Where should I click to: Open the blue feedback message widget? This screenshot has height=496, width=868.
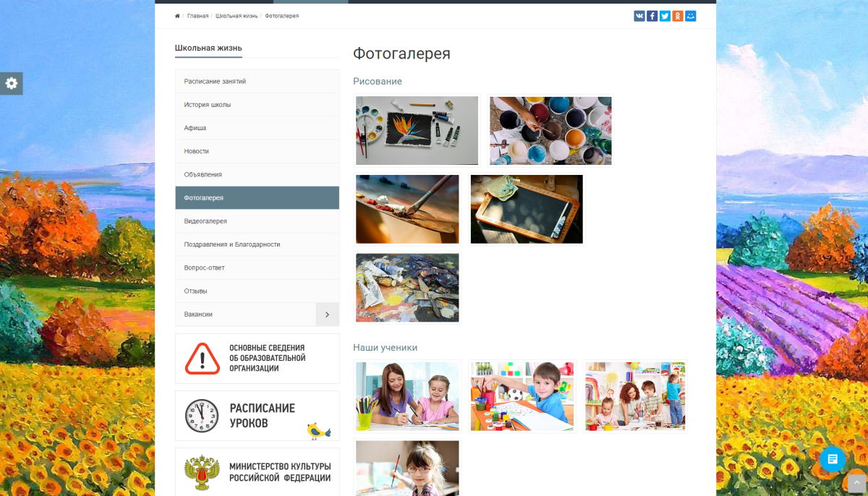tap(833, 459)
